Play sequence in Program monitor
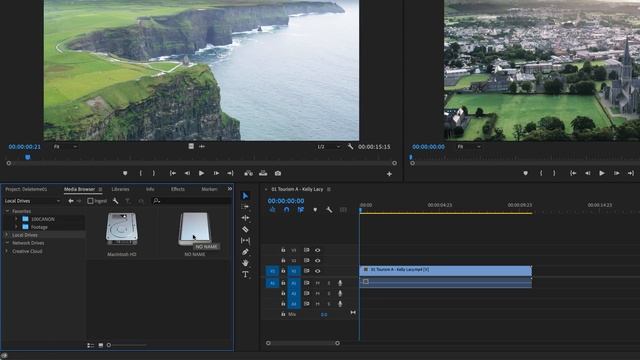This screenshot has height=360, width=640. pos(602,173)
